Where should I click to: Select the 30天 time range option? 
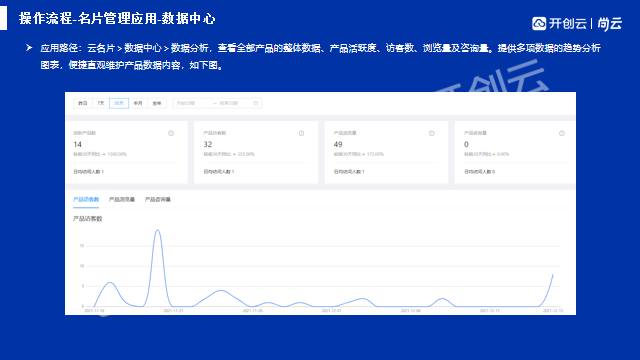click(x=119, y=103)
